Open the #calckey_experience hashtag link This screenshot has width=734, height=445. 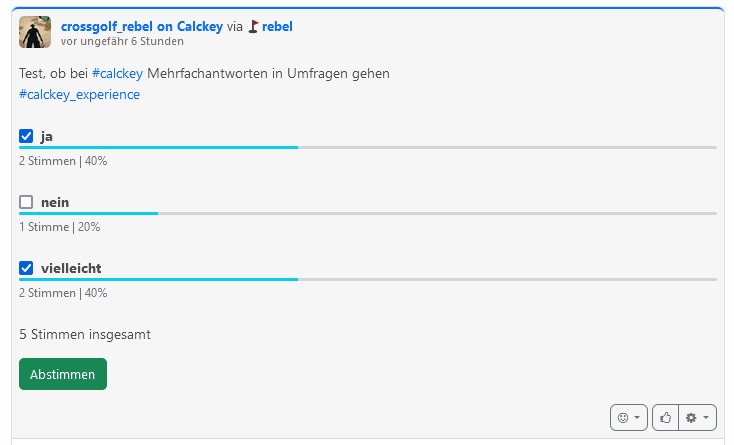pyautogui.click(x=79, y=95)
